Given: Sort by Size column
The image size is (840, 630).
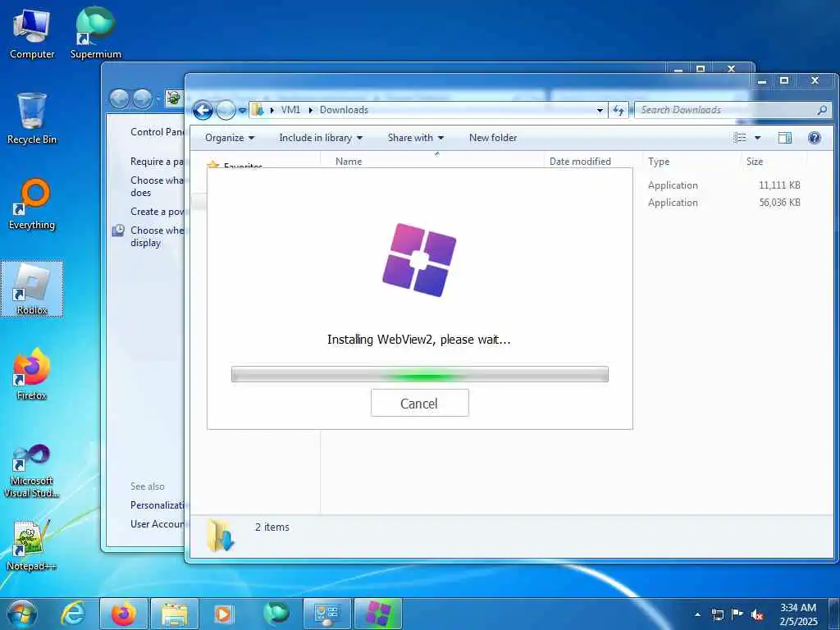Looking at the screenshot, I should [x=774, y=162].
